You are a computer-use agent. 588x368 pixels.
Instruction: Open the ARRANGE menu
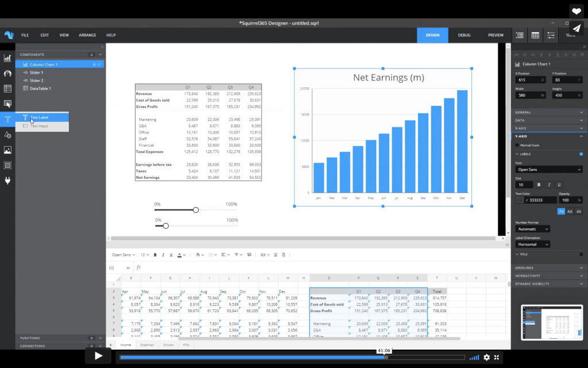pos(87,34)
